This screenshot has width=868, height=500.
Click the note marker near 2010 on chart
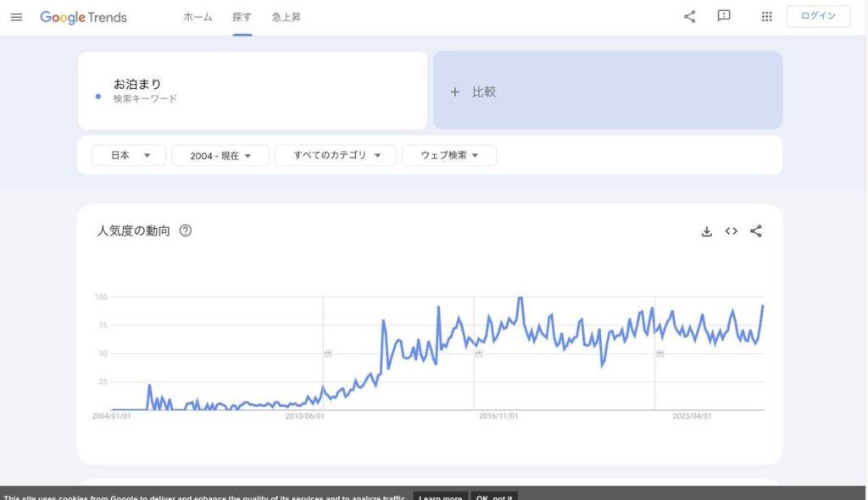(x=328, y=353)
